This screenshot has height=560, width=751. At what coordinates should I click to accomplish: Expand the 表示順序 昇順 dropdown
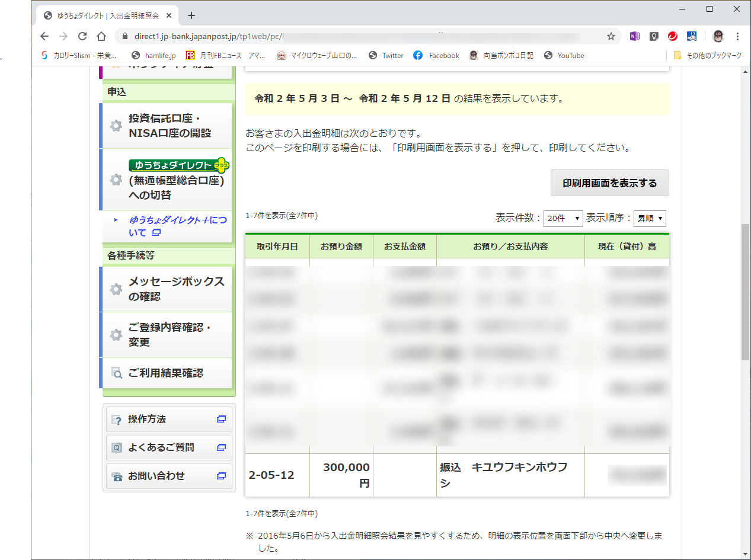pyautogui.click(x=650, y=219)
